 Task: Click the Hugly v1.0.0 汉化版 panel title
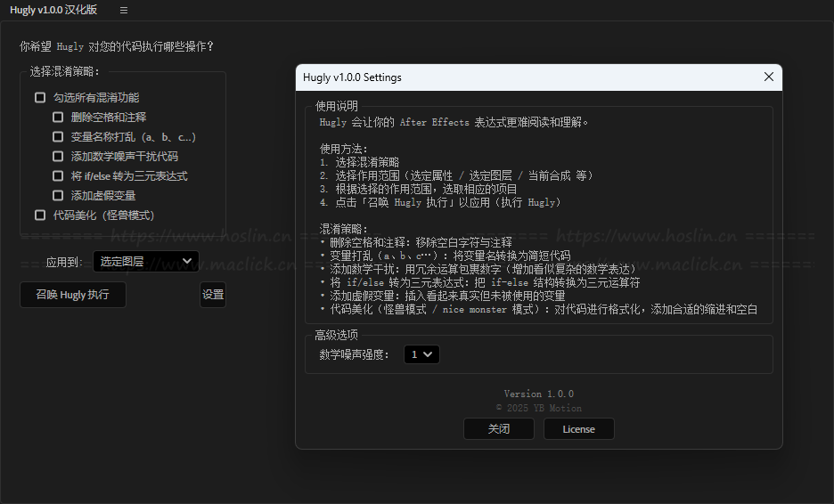pyautogui.click(x=53, y=10)
